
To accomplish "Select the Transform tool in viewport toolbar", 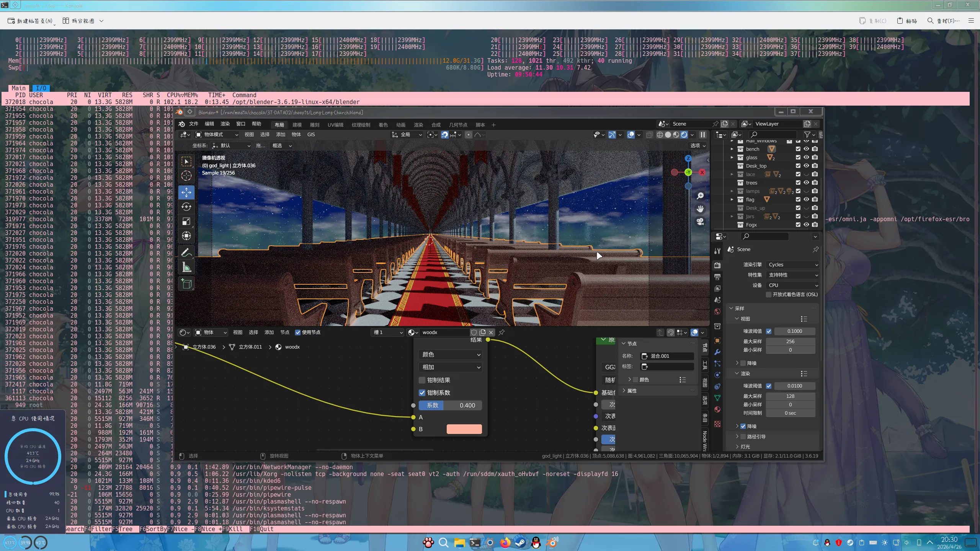I will click(x=186, y=236).
